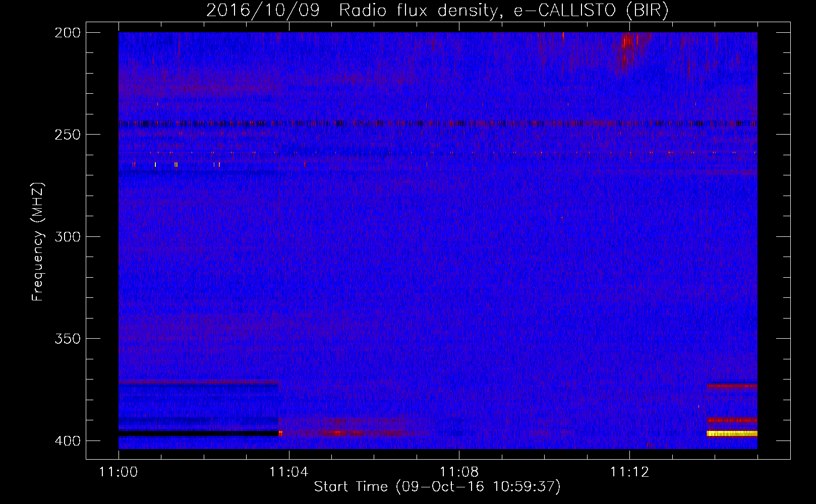The height and width of the screenshot is (504, 816).
Task: Click the 250 frequency tick label
Action: tap(68, 135)
